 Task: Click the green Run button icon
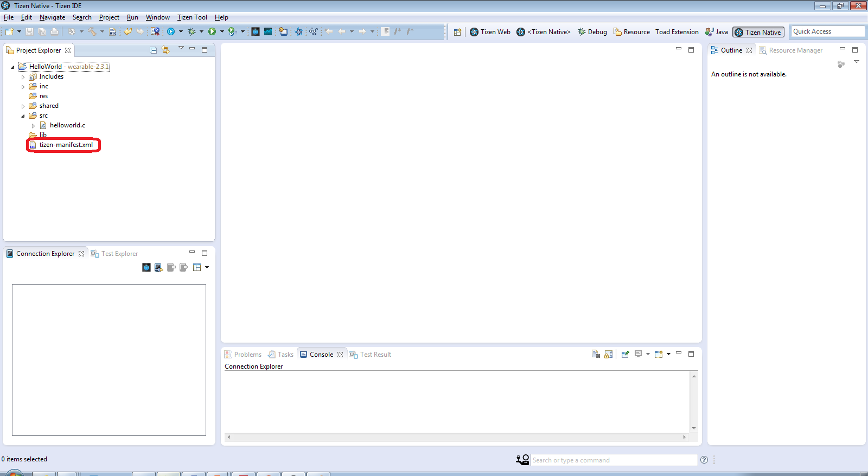212,31
